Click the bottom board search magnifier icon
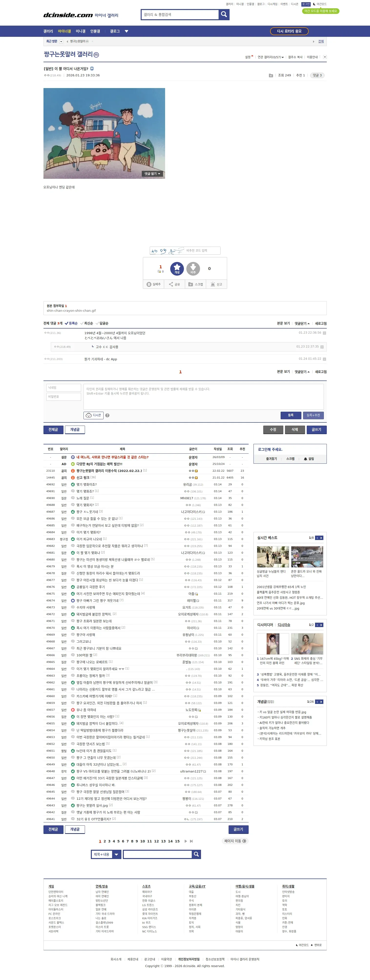Viewport: 370px width, 980px height. coord(196,854)
